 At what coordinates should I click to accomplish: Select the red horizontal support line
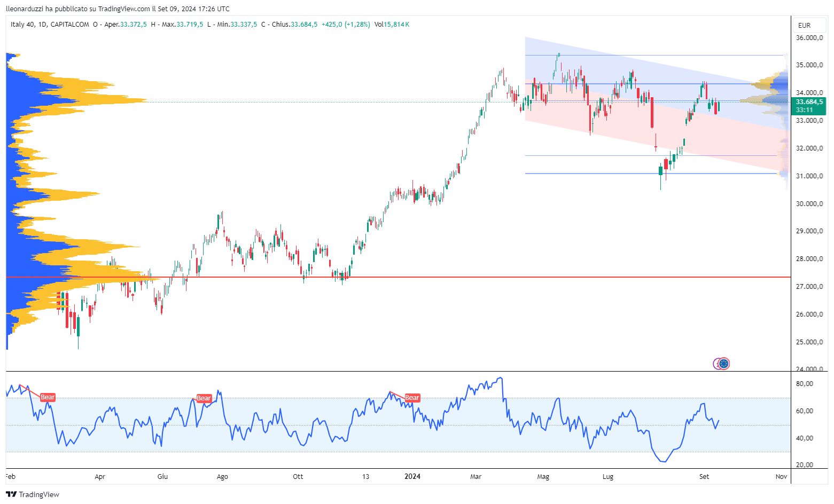click(398, 277)
